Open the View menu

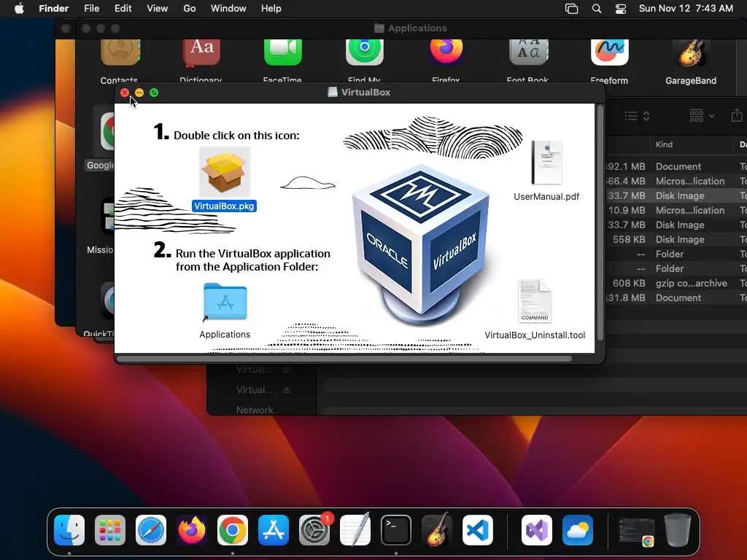point(158,9)
